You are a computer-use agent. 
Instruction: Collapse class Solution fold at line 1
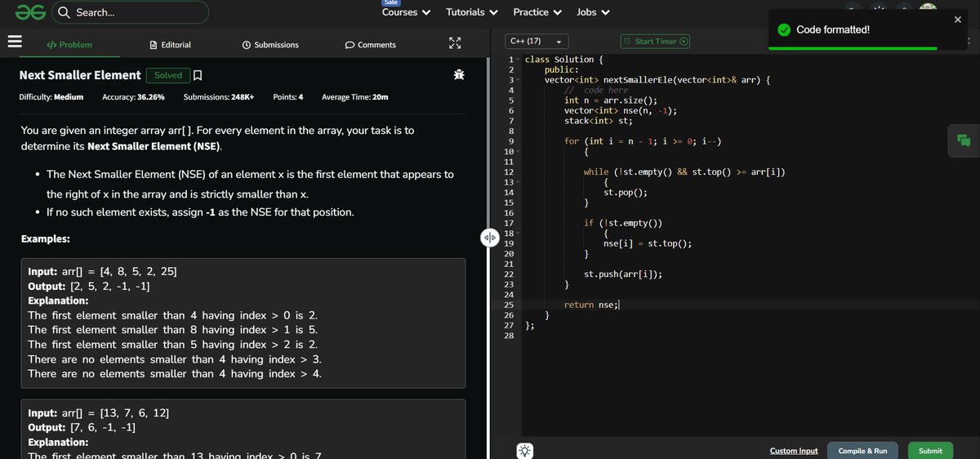518,60
